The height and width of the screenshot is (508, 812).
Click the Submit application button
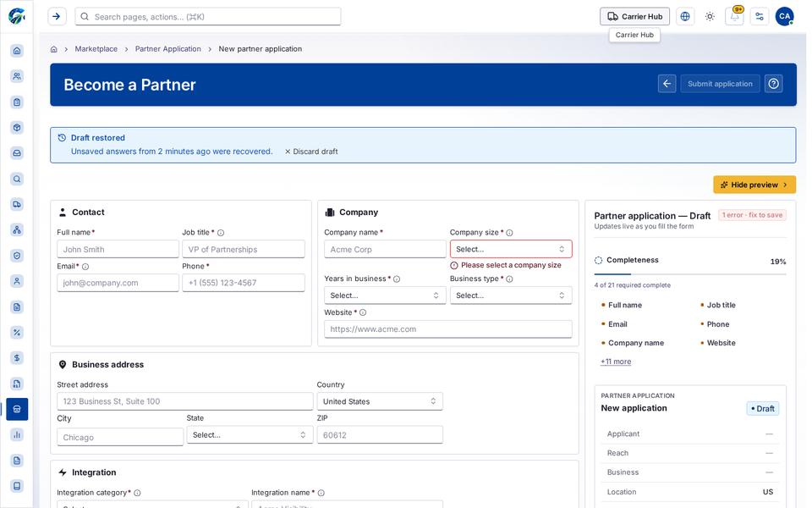coord(720,84)
